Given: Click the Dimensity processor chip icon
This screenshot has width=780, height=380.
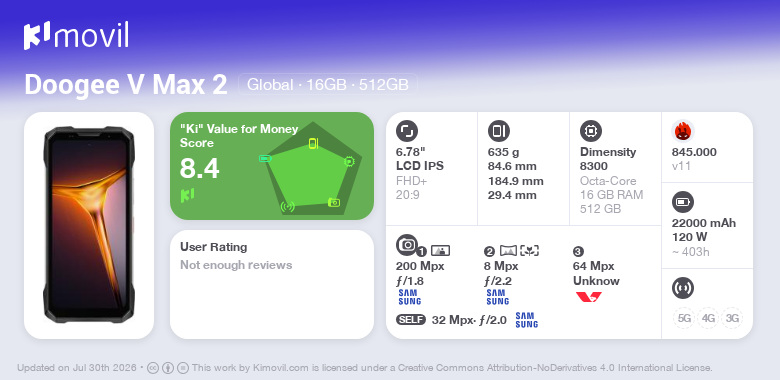Looking at the screenshot, I should click(590, 131).
